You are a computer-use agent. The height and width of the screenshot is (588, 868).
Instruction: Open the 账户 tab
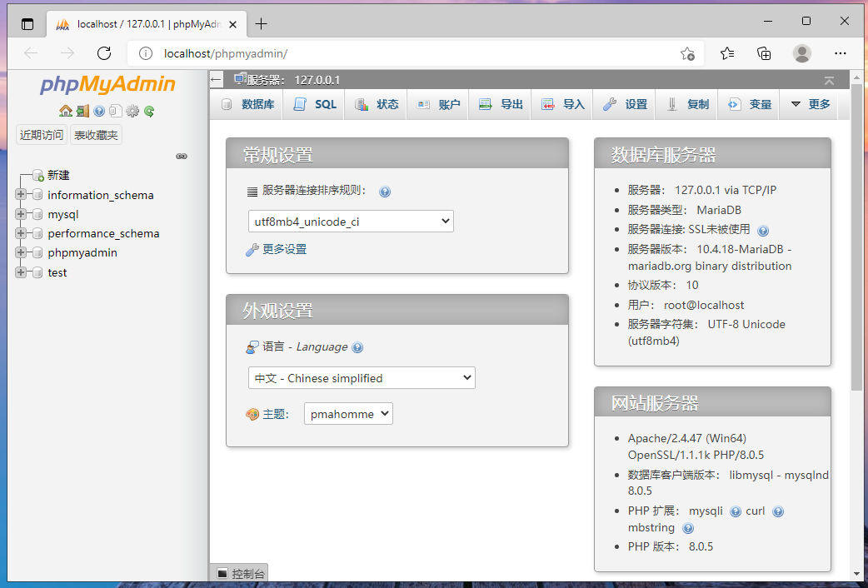[x=438, y=104]
